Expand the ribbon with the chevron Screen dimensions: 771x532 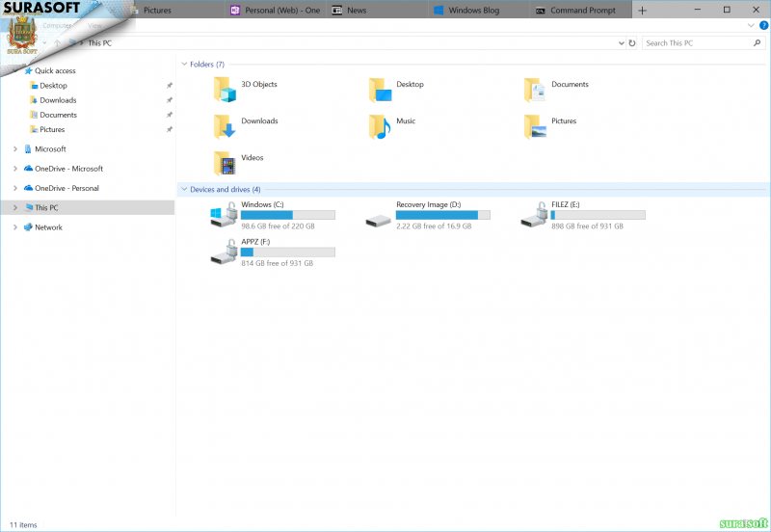[751, 26]
